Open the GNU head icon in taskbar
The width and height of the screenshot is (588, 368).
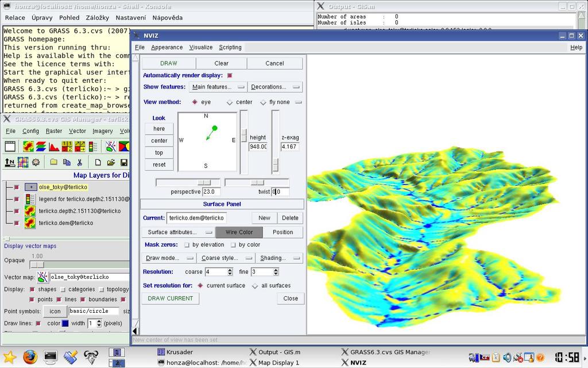click(x=91, y=356)
